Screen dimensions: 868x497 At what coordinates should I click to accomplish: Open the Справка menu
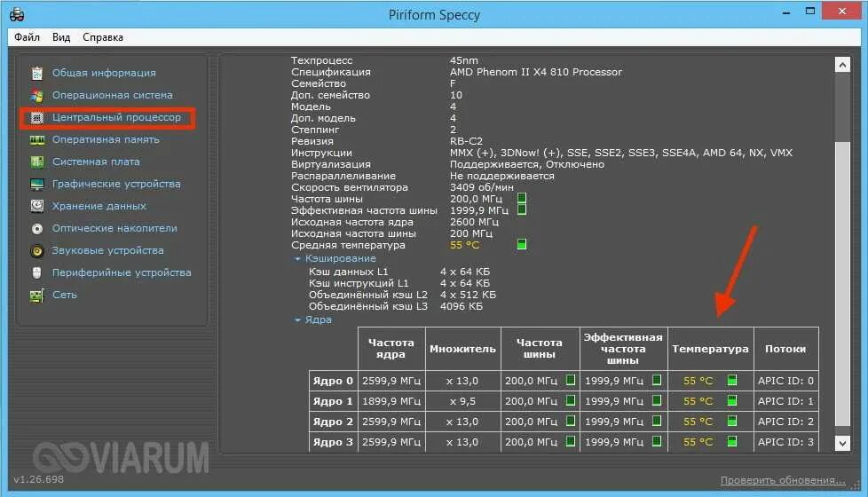[x=103, y=37]
